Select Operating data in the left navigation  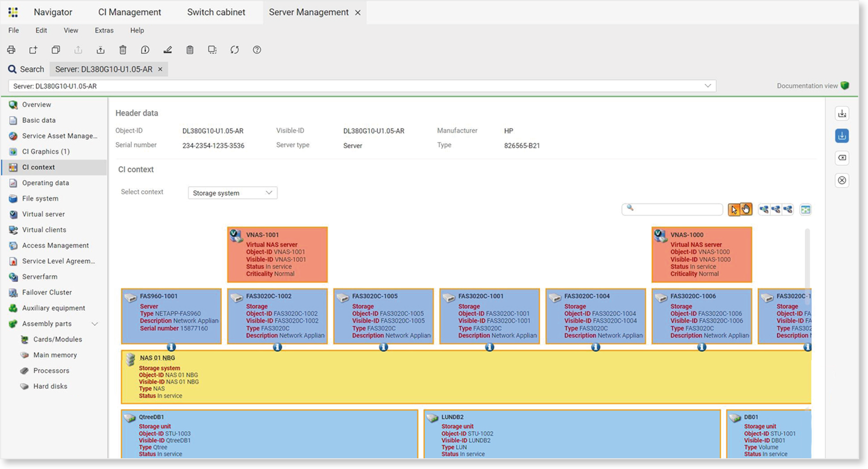[46, 183]
